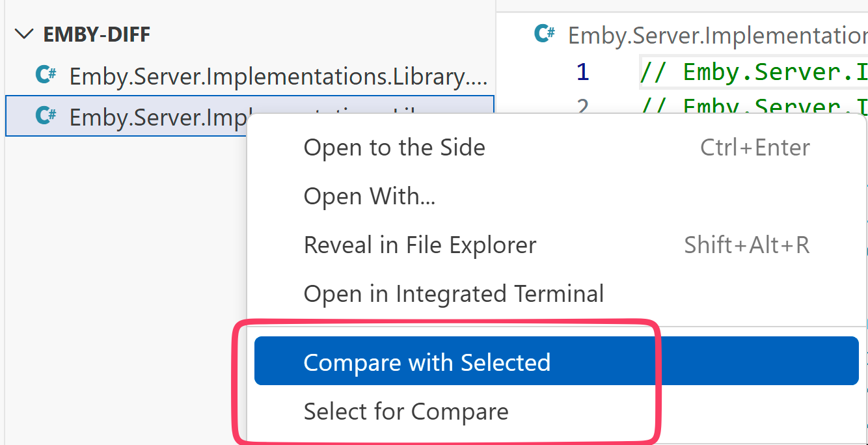Choose 'Reveal in File Explorer'
Screen dimensions: 868x445
point(420,245)
